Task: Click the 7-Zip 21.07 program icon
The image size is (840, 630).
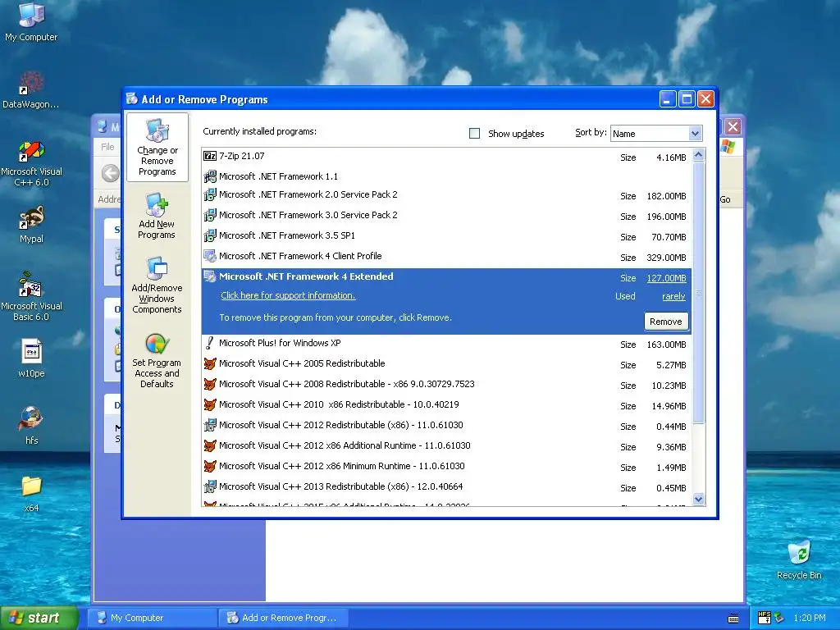Action: pyautogui.click(x=209, y=156)
